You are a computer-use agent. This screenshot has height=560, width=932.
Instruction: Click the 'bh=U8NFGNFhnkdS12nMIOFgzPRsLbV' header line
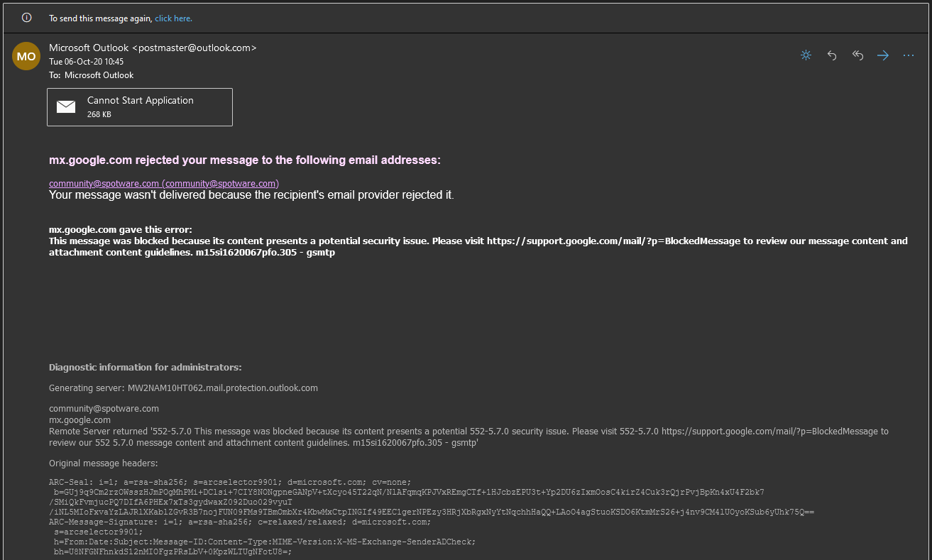172,551
